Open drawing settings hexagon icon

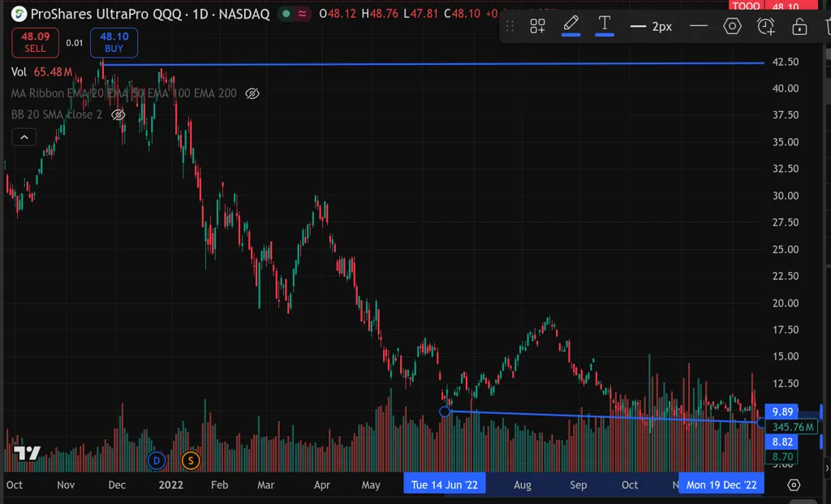(x=732, y=27)
